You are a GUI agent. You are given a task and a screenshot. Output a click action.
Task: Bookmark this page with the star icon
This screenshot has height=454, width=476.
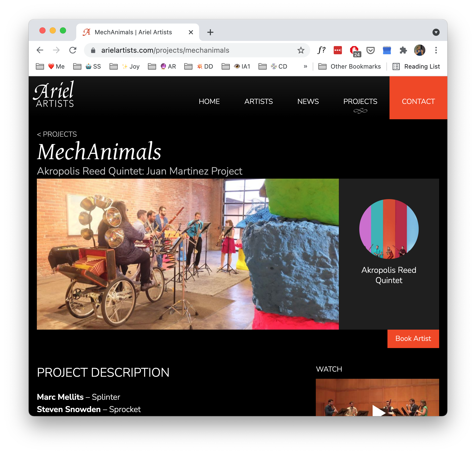[301, 50]
